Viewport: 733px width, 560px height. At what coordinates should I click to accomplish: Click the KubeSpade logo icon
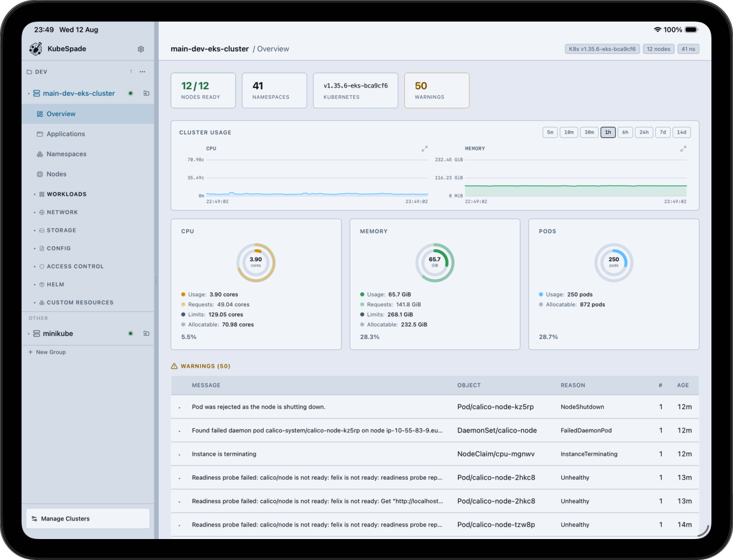[35, 49]
